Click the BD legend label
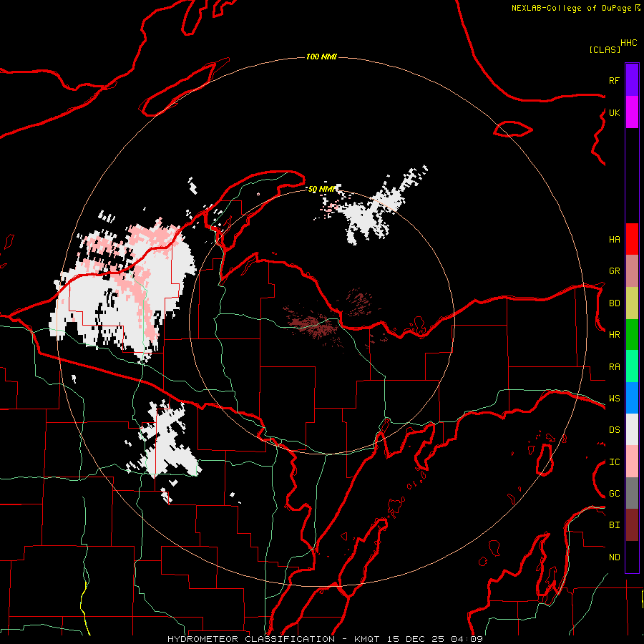 click(614, 303)
